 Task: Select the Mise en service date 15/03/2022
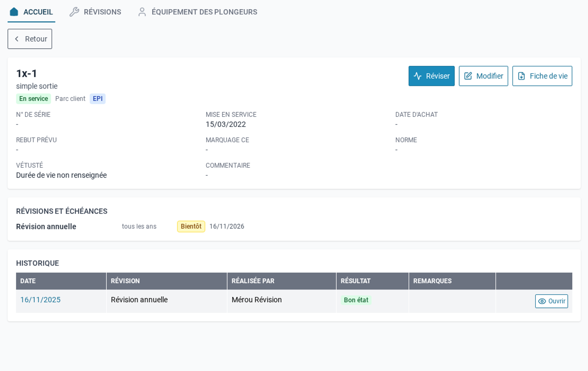(226, 124)
